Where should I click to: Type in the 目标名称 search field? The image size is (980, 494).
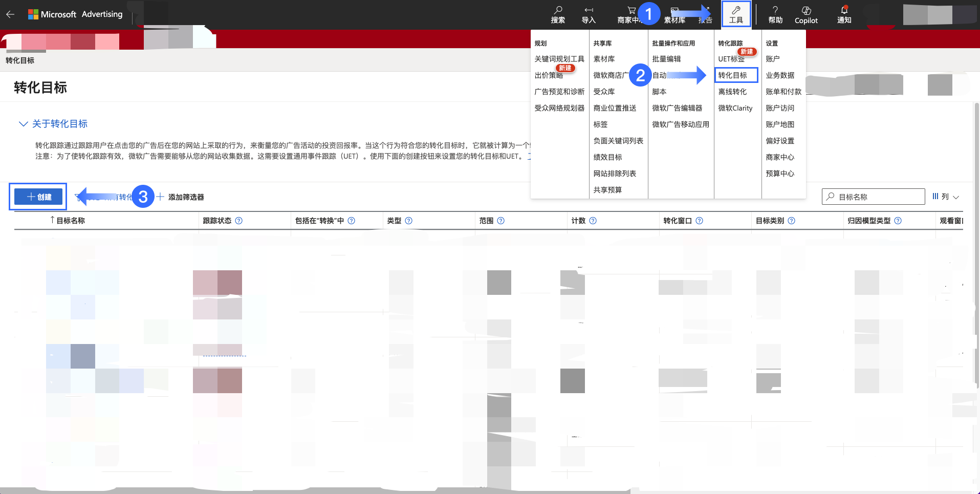coord(873,197)
